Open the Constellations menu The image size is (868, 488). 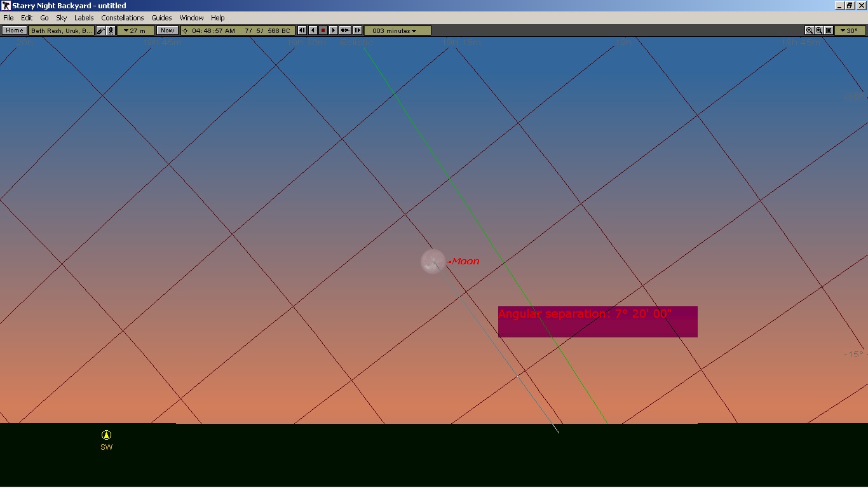pyautogui.click(x=123, y=18)
